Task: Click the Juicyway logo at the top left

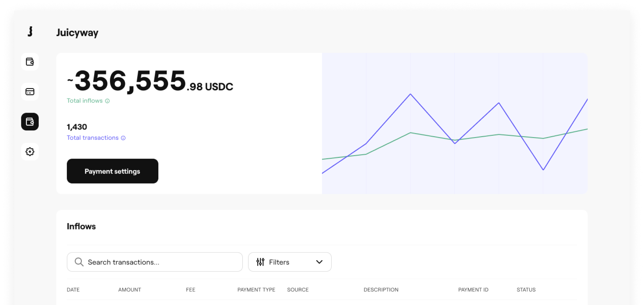Action: [30, 32]
